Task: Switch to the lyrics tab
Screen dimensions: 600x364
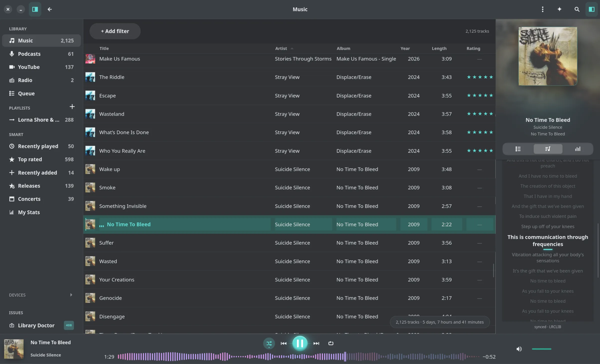Action: click(548, 149)
